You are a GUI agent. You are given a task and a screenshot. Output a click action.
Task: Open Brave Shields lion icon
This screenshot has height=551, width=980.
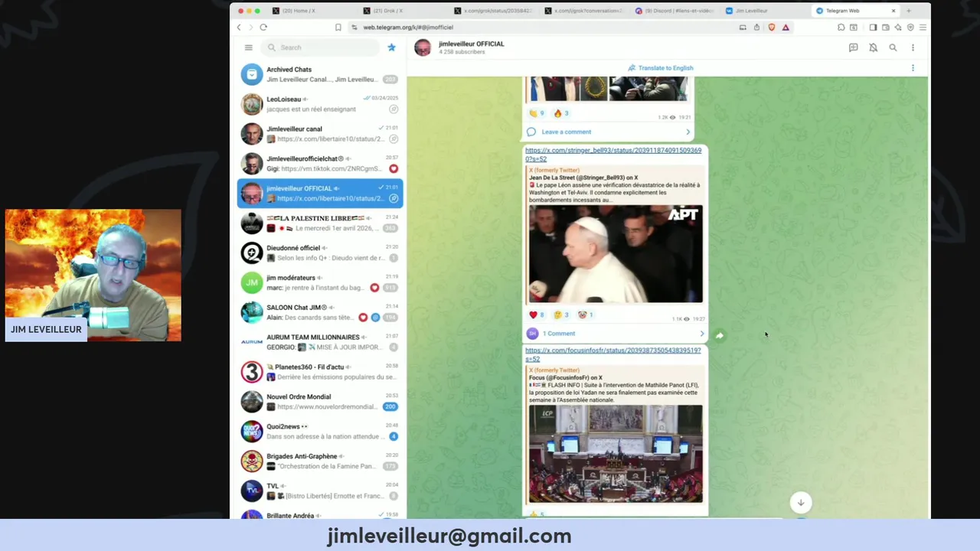click(x=771, y=28)
